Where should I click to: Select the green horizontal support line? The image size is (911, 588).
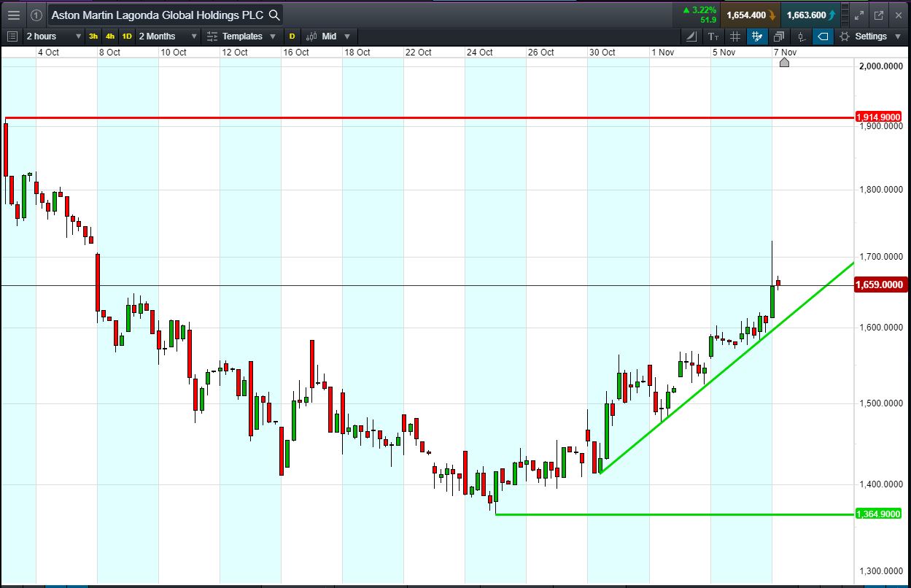(674, 514)
